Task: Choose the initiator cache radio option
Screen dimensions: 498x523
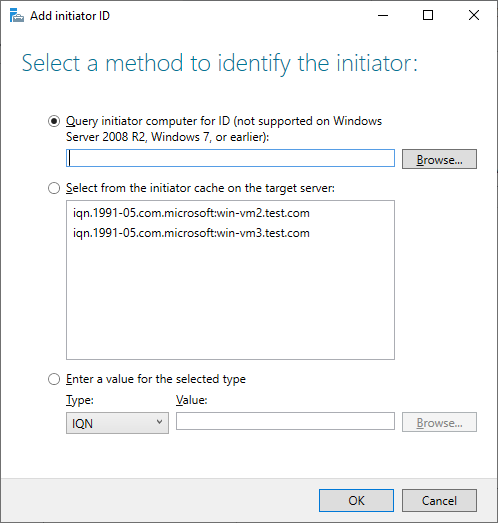Action: coord(54,188)
